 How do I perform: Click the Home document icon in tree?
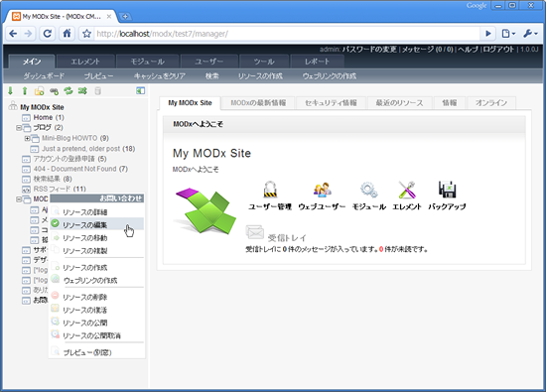(26, 118)
